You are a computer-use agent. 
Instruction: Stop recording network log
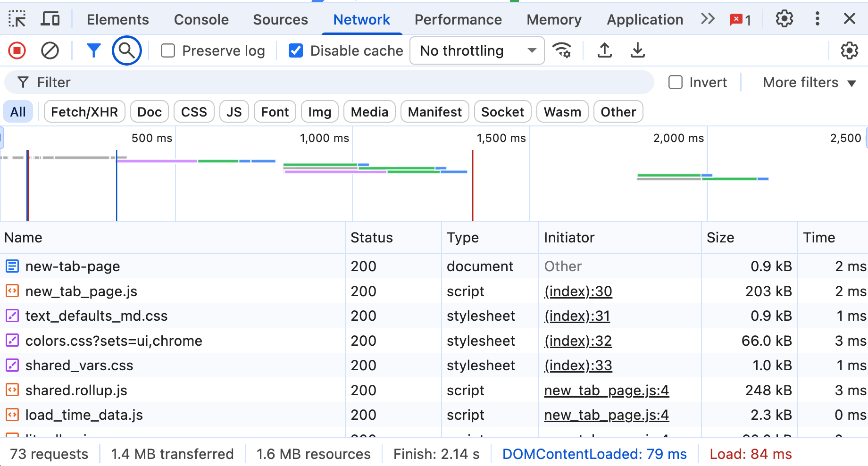click(x=17, y=50)
